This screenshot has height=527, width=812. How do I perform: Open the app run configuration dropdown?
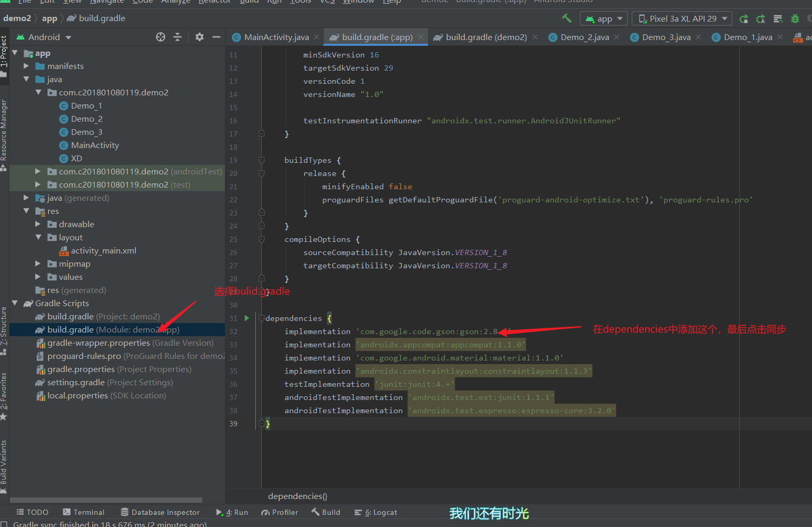(604, 18)
